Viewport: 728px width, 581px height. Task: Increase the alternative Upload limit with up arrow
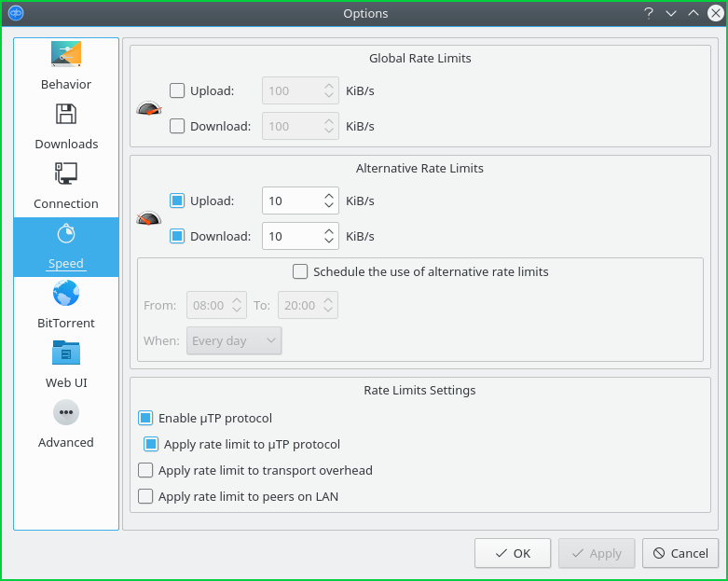click(328, 196)
